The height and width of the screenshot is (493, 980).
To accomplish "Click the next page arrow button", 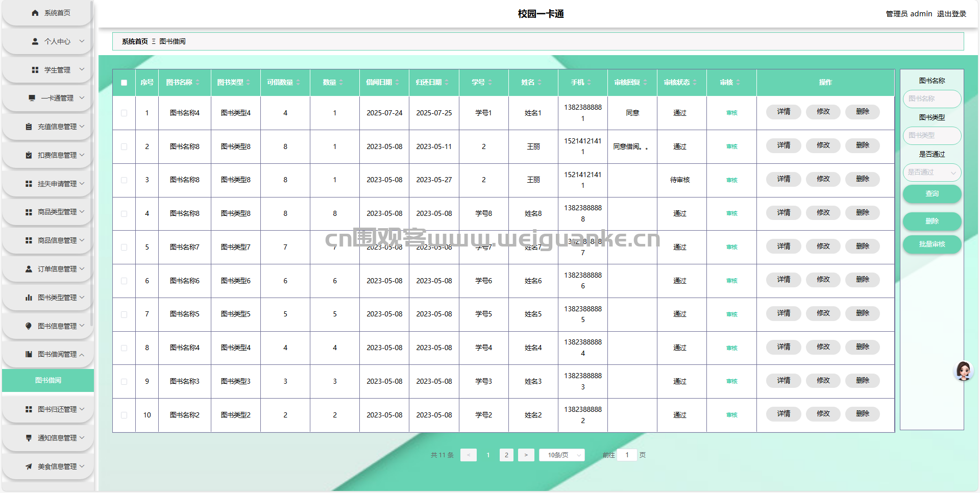I will [x=526, y=455].
